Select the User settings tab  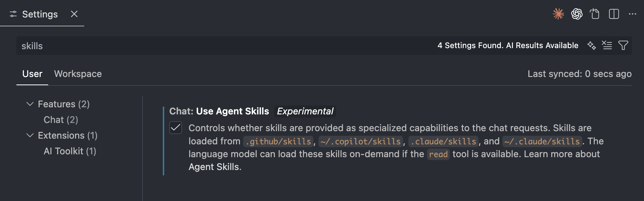(32, 74)
